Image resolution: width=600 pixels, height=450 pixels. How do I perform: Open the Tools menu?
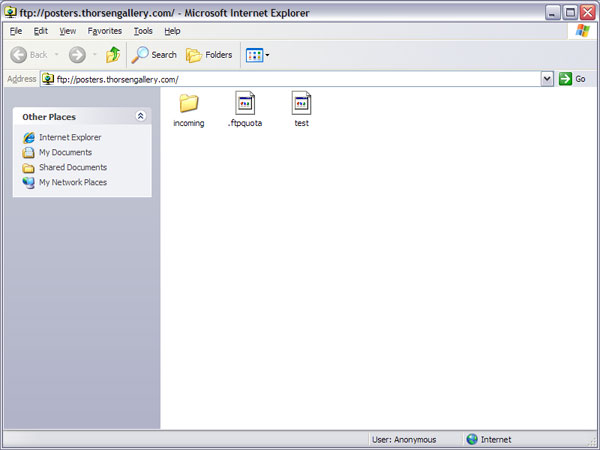[143, 31]
